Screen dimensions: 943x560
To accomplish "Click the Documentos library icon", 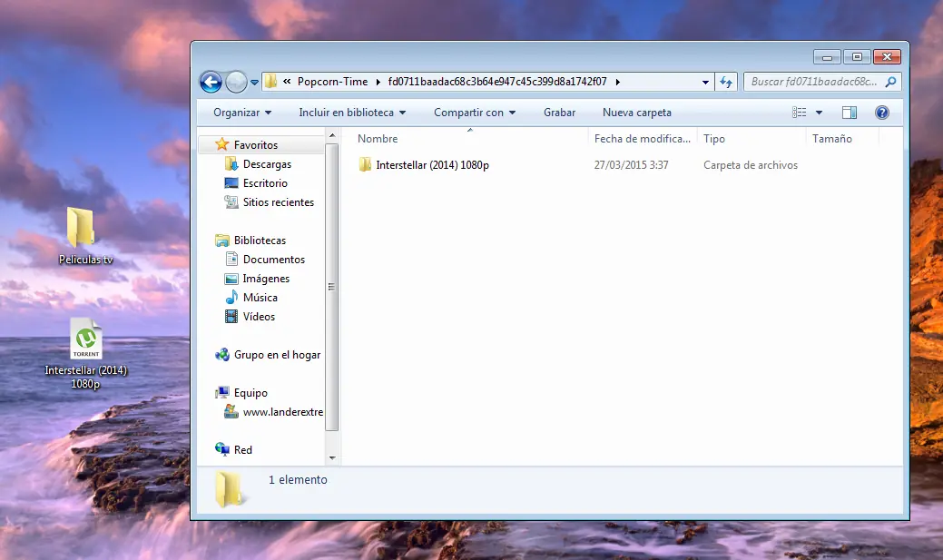I will coord(231,260).
